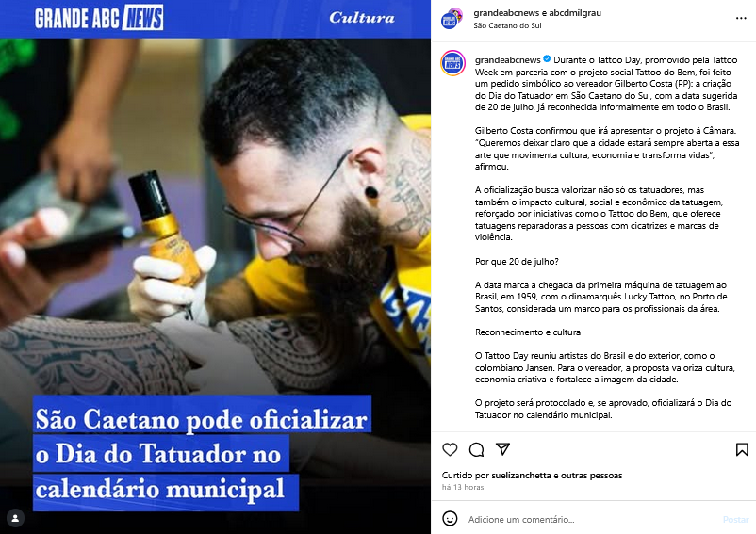Click the 'há 13 horas' timestamp
Screen dimensions: 756x534
click(463, 487)
